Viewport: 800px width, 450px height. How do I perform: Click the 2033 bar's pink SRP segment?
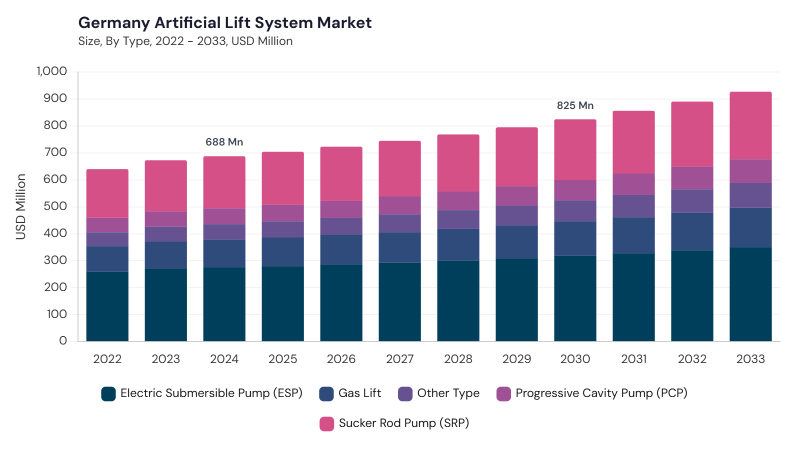click(751, 126)
